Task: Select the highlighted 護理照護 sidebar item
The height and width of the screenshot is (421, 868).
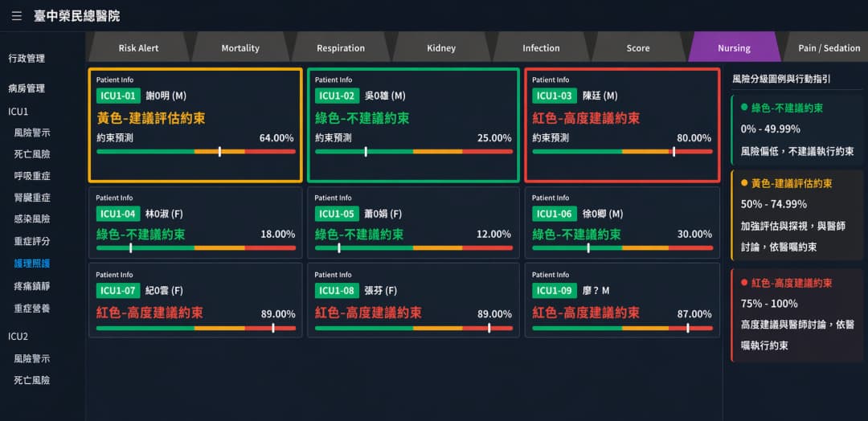Action: click(32, 264)
